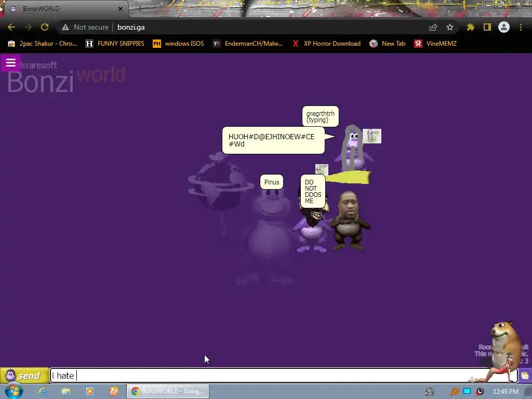Click the round recorder tray icon
The width and height of the screenshot is (532, 399).
(480, 392)
